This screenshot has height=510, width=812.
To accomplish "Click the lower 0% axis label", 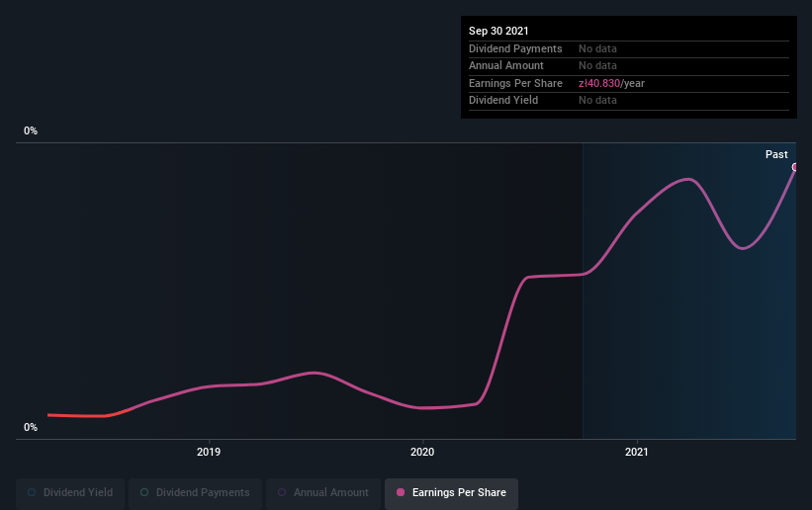I will tap(31, 428).
